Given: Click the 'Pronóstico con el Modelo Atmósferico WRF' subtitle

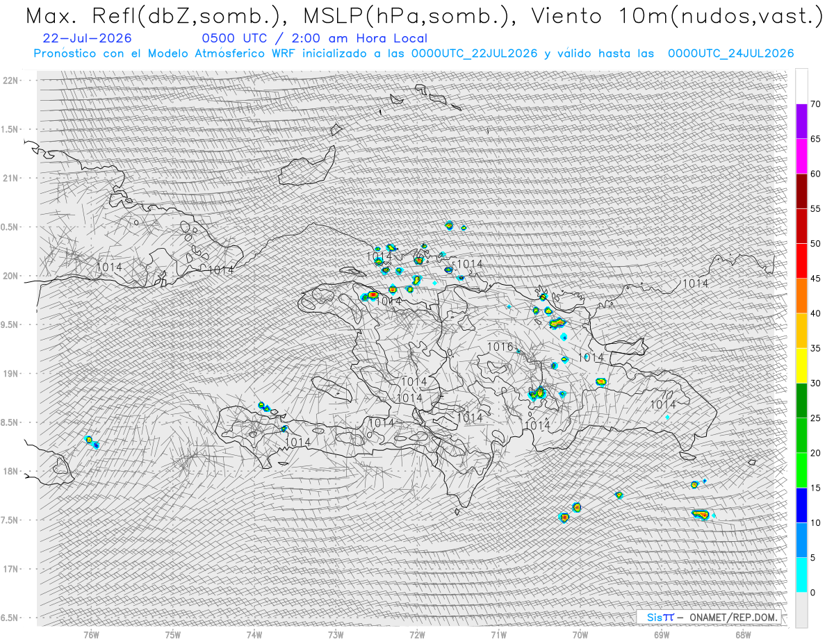Looking at the screenshot, I should click(165, 53).
